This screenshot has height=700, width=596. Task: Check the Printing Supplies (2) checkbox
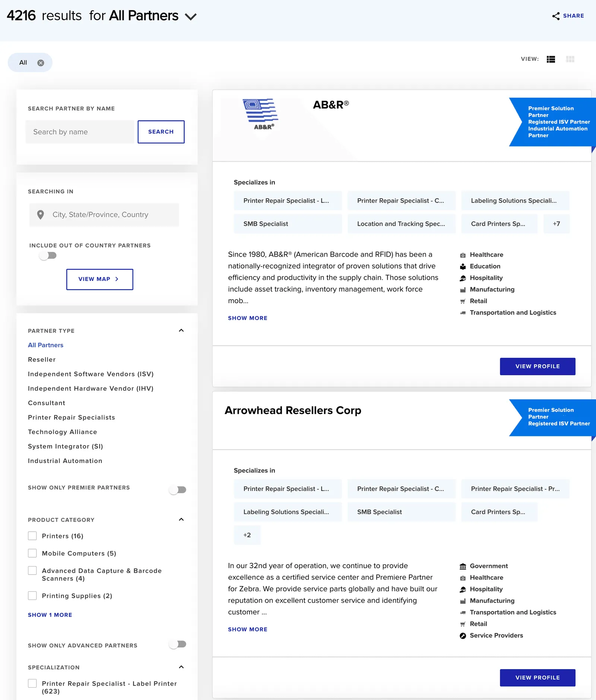coord(32,596)
